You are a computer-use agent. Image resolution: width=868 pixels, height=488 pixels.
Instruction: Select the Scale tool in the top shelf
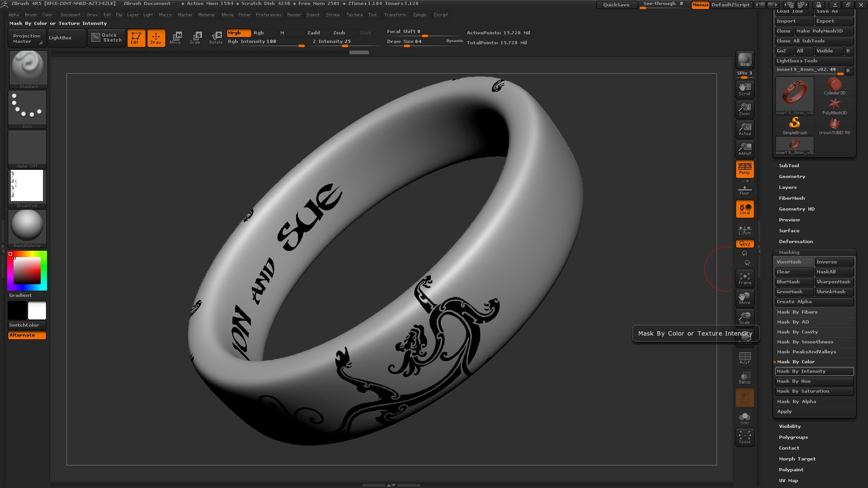195,38
